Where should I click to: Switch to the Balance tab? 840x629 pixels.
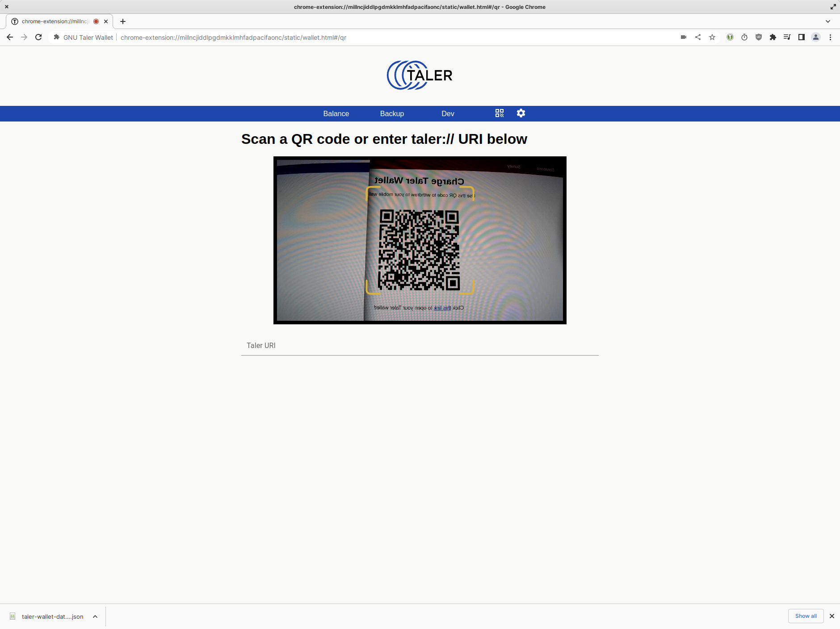click(336, 114)
